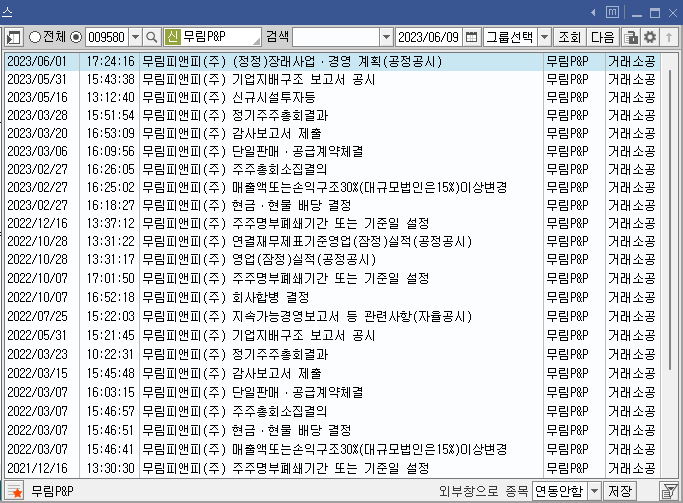Viewport: 683px width, 503px height.
Task: Select 2023/05/31 기업지배구조 보고서 공시 row
Action: point(333,79)
